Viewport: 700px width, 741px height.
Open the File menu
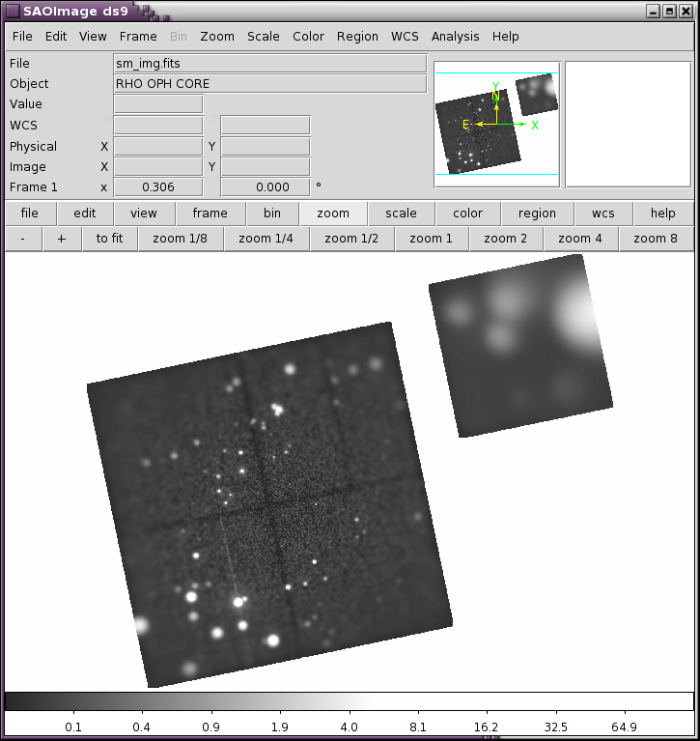[x=22, y=37]
